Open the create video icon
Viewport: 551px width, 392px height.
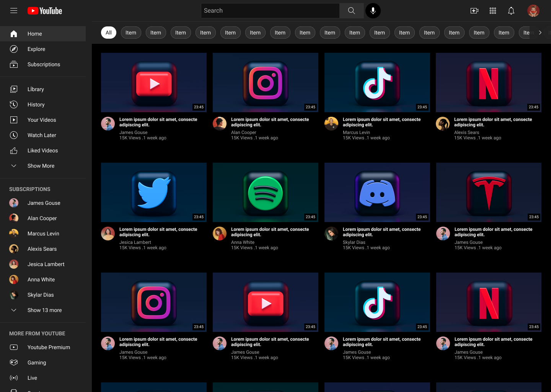coord(474,11)
